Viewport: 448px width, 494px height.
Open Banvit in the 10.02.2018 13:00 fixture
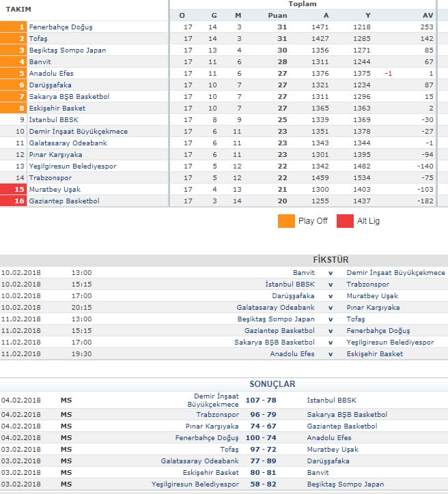tap(304, 273)
